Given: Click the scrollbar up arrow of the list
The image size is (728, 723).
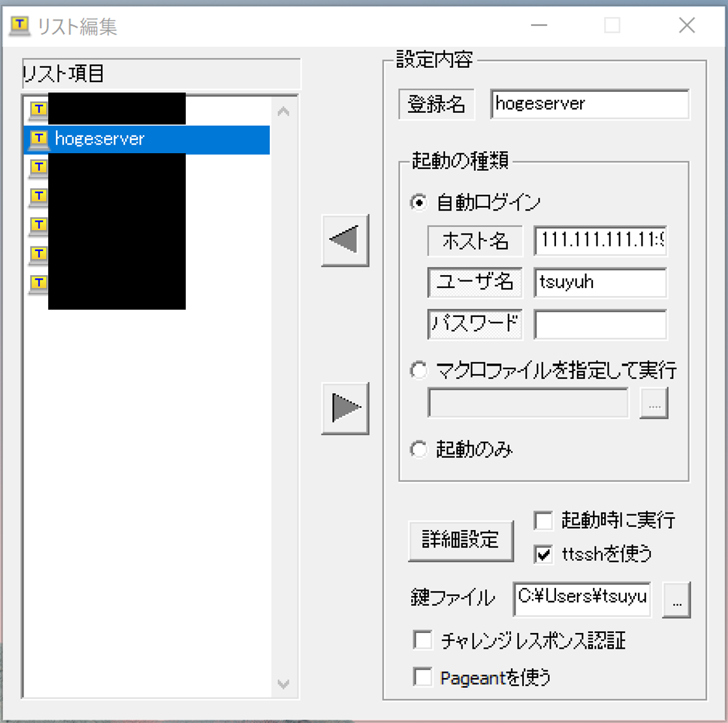Looking at the screenshot, I should coord(284,111).
